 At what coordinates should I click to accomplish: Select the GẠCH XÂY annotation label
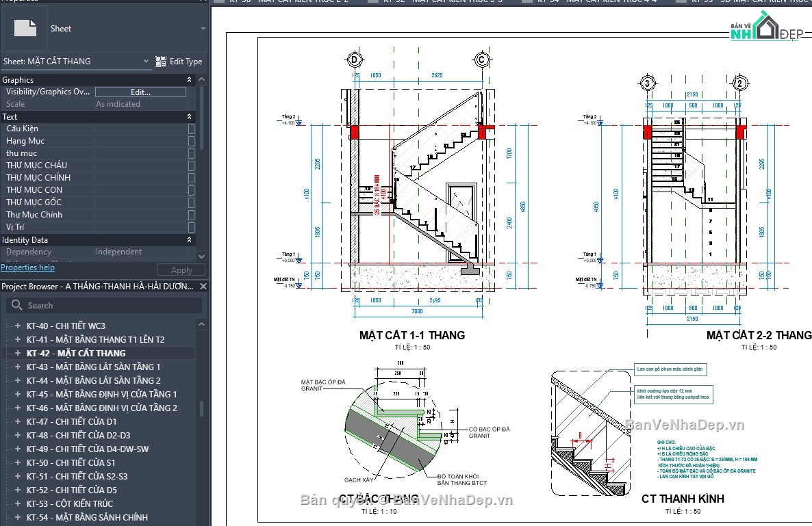(358, 480)
